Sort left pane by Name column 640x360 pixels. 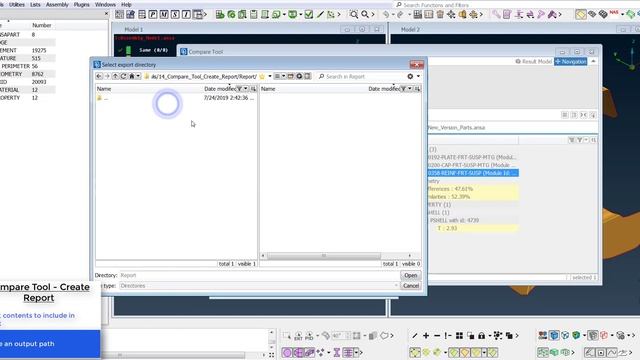click(x=104, y=89)
